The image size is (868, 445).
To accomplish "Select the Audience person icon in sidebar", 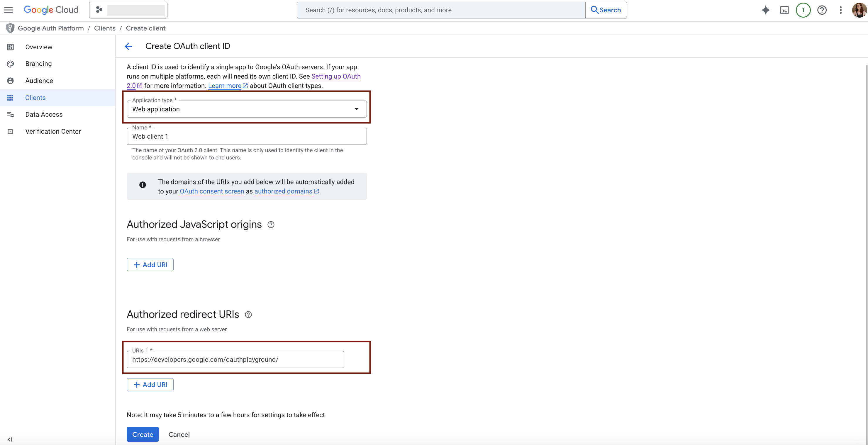I will point(11,81).
